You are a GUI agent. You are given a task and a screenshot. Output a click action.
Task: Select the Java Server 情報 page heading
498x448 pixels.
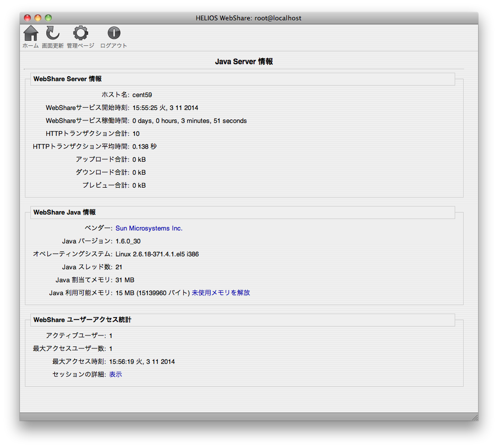(x=244, y=62)
